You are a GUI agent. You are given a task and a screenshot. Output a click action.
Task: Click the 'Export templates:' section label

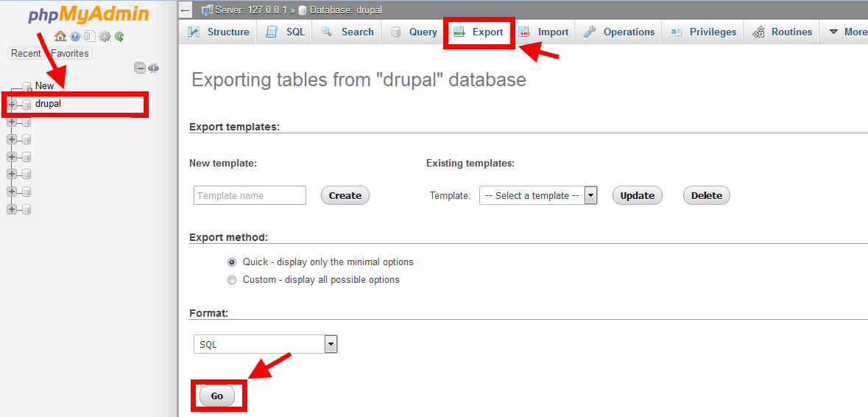coord(235,127)
